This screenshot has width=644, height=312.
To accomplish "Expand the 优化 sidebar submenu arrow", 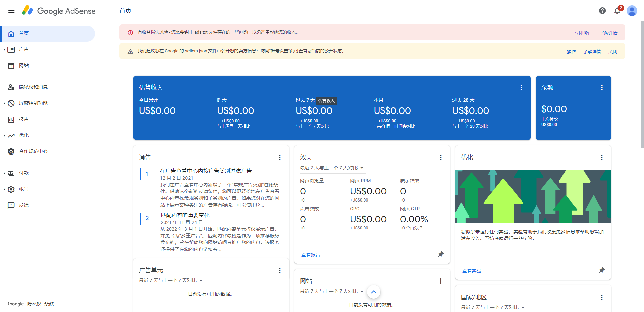I will click(x=4, y=136).
